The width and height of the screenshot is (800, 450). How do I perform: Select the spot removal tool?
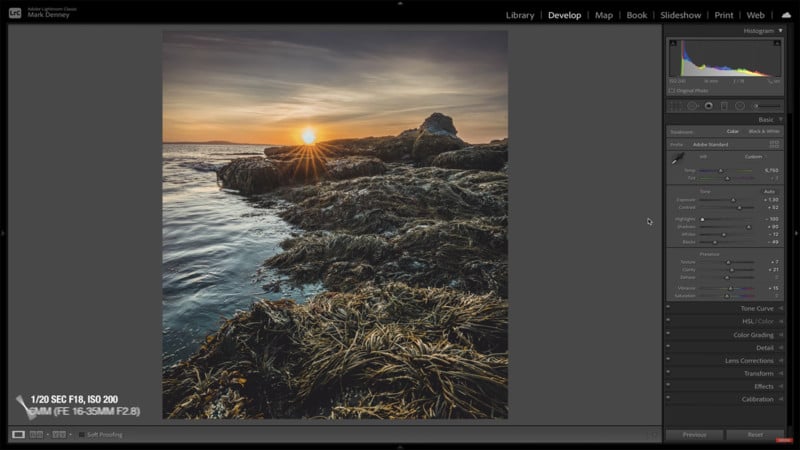(x=693, y=105)
